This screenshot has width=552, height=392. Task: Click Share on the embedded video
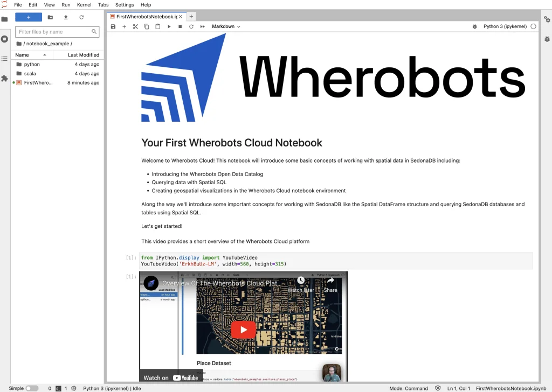click(330, 285)
